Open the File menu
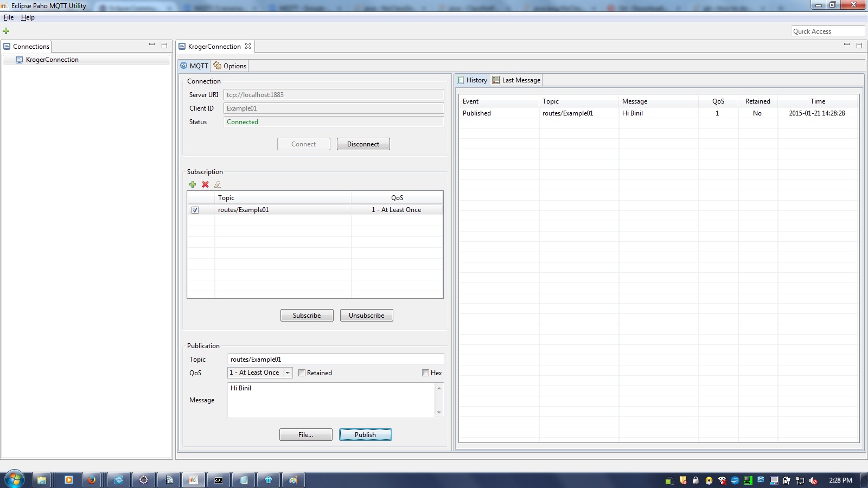 [9, 17]
